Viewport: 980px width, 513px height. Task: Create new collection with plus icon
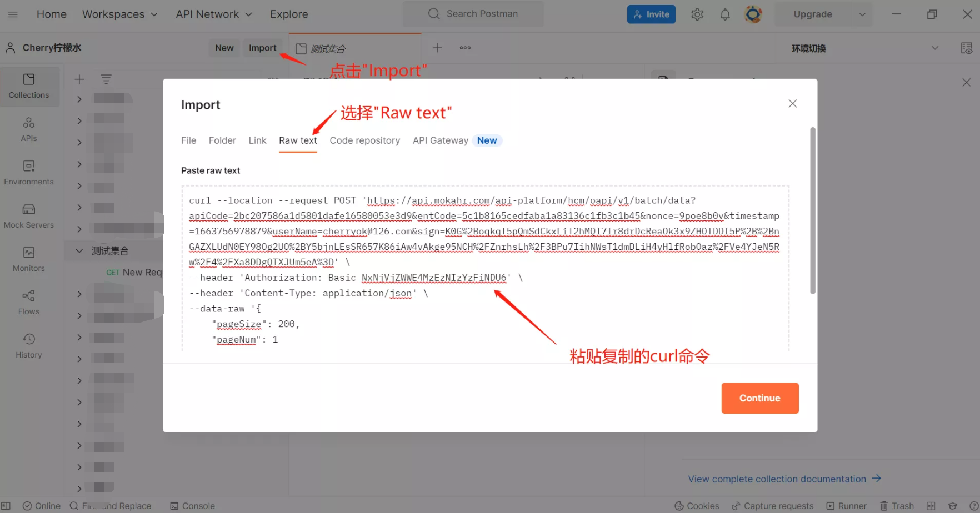pyautogui.click(x=79, y=79)
